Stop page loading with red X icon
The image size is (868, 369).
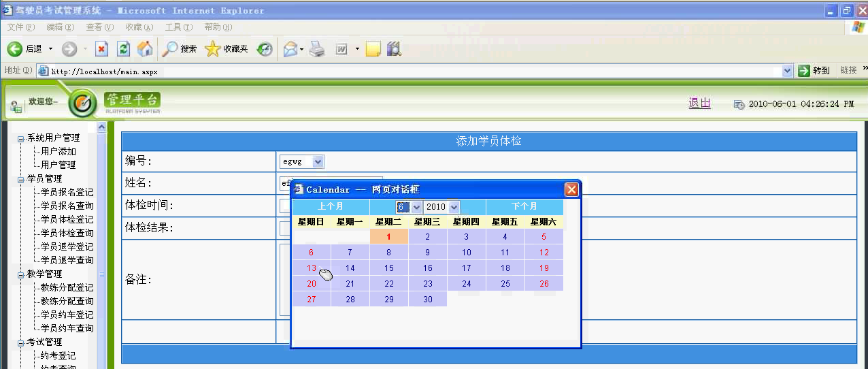(x=101, y=49)
